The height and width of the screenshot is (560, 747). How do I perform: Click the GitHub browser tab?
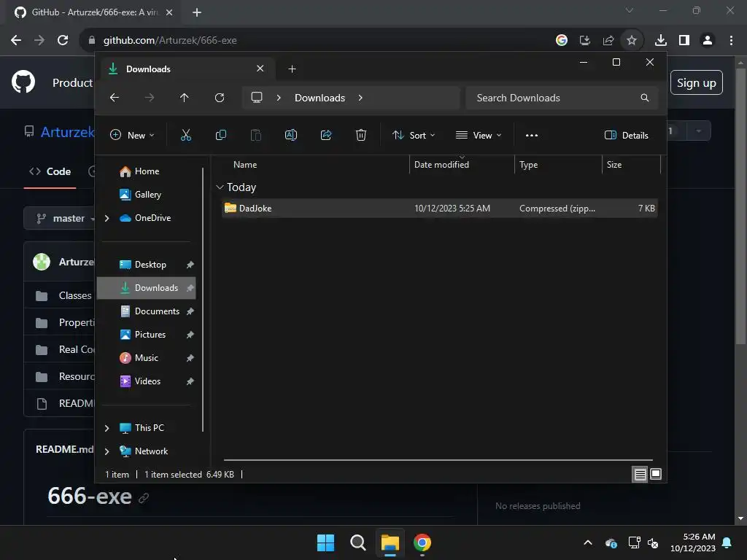(93, 12)
